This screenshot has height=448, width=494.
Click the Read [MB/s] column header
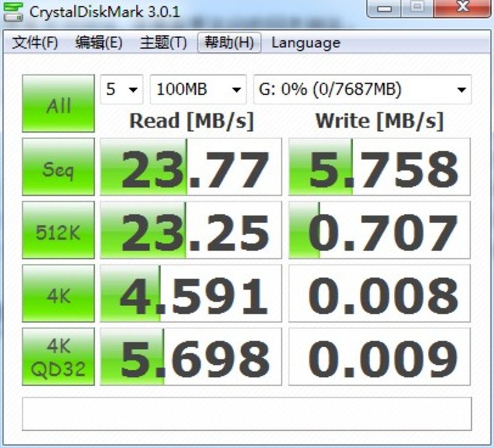(192, 122)
